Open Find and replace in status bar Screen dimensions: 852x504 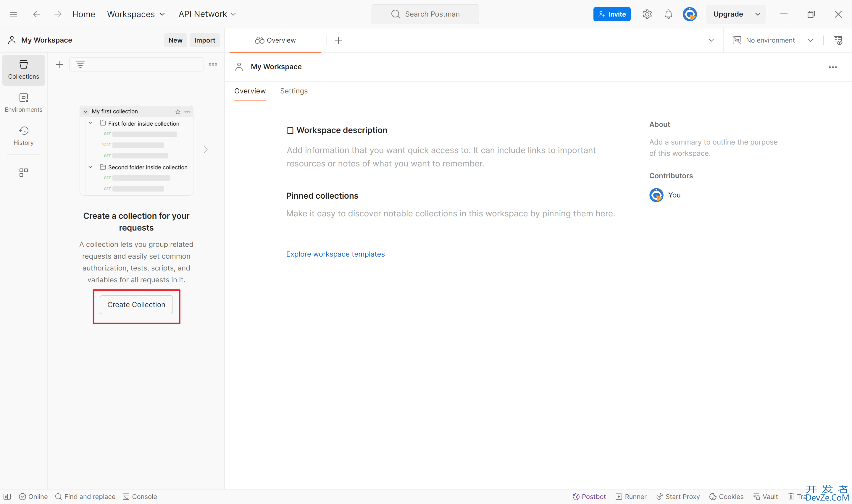(x=85, y=497)
